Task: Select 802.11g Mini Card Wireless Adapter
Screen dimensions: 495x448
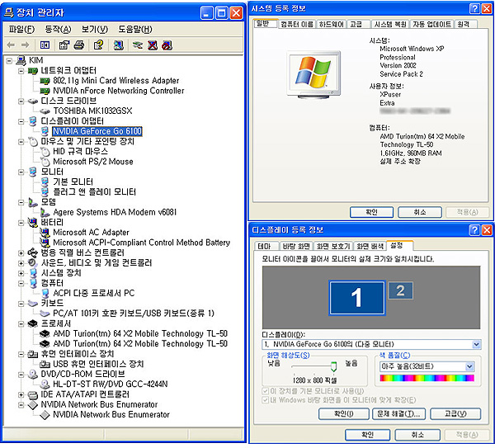Action: click(x=115, y=81)
